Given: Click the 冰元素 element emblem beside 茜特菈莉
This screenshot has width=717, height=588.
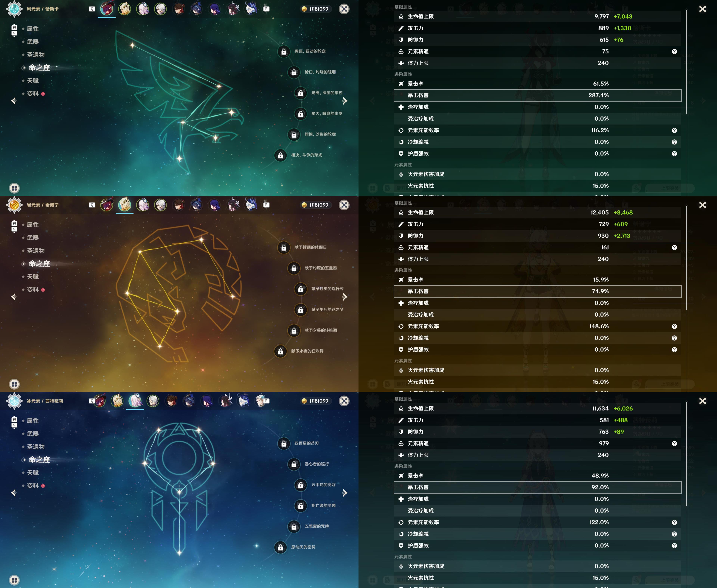Looking at the screenshot, I should (x=14, y=401).
